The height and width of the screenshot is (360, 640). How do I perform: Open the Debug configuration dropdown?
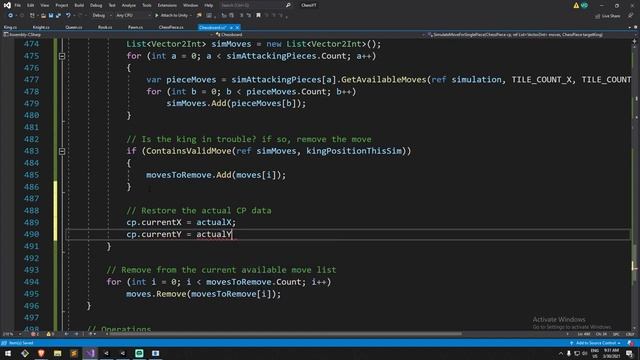click(101, 16)
